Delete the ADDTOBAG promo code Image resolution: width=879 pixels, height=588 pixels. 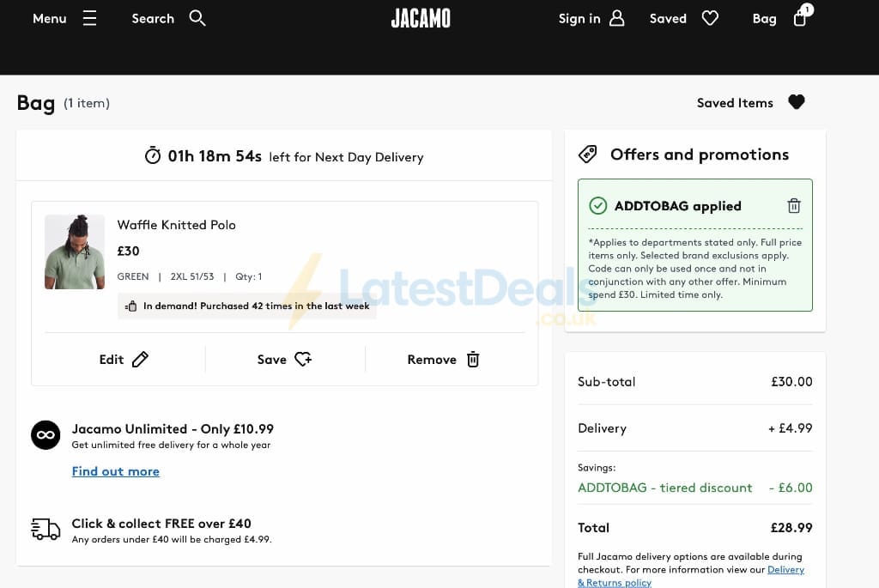click(794, 206)
